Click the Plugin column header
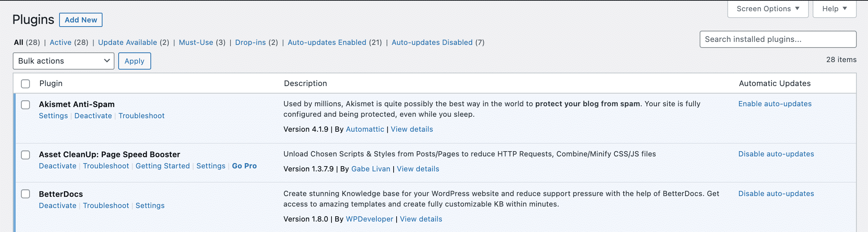The image size is (868, 232). (51, 83)
